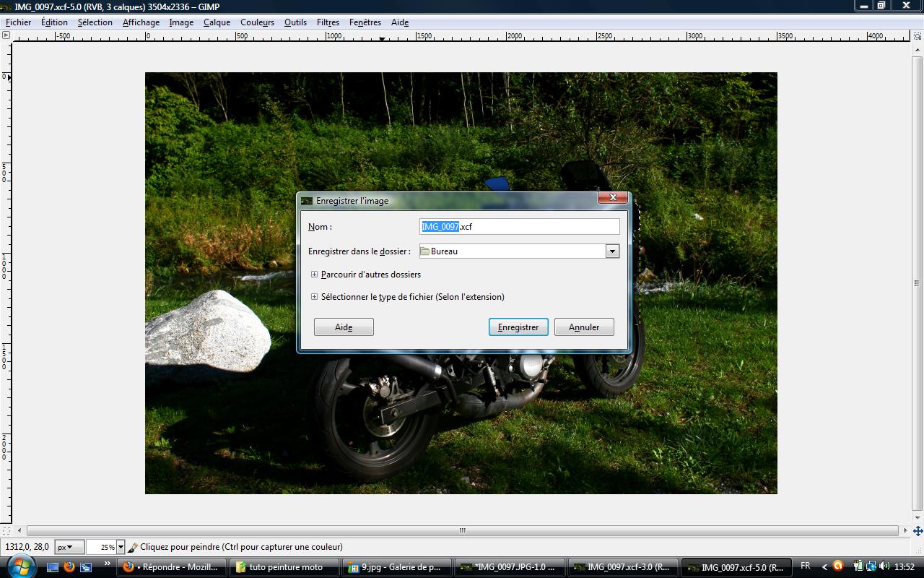Screen dimensions: 924x578
Task: Click the vertical scrollbar down arrow
Action: click(x=918, y=517)
